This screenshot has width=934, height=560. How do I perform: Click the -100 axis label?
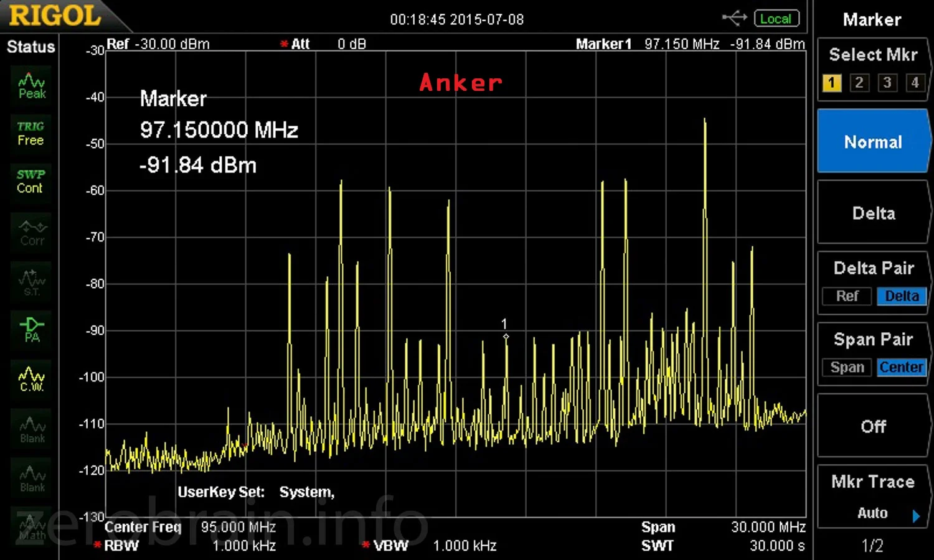click(x=92, y=377)
